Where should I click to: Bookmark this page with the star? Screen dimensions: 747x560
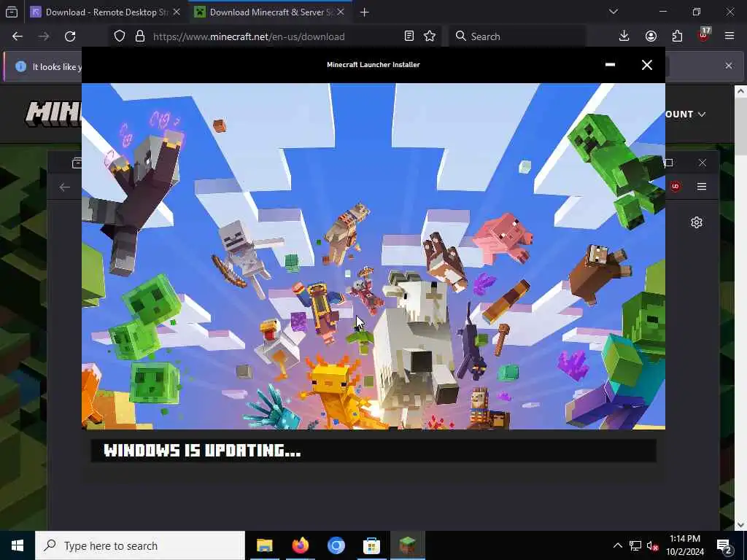pyautogui.click(x=430, y=36)
